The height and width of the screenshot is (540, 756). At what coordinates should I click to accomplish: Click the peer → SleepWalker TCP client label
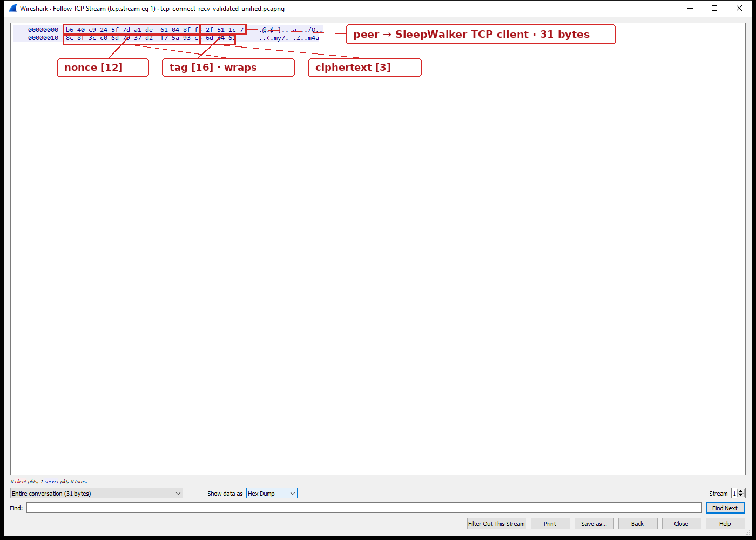click(481, 34)
